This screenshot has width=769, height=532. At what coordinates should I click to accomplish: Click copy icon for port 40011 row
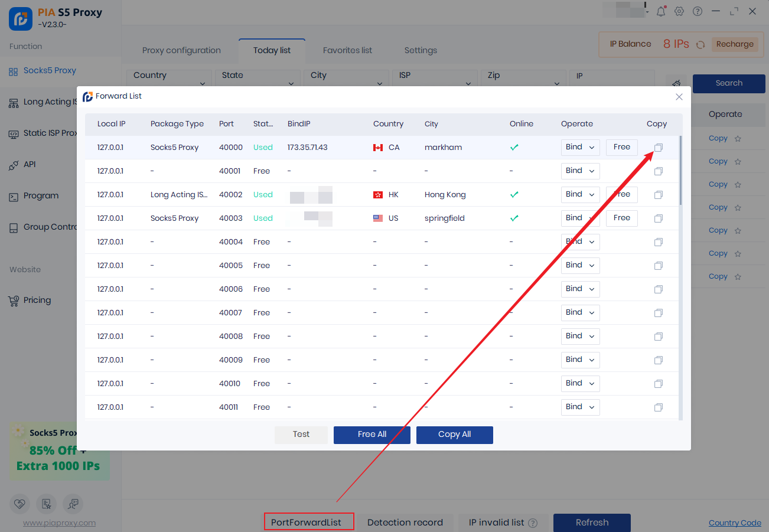pyautogui.click(x=658, y=407)
